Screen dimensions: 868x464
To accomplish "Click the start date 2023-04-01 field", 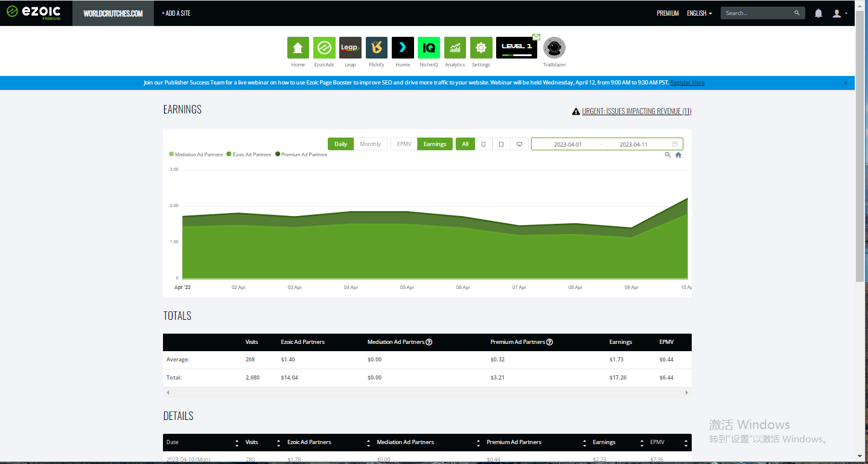I will click(567, 144).
